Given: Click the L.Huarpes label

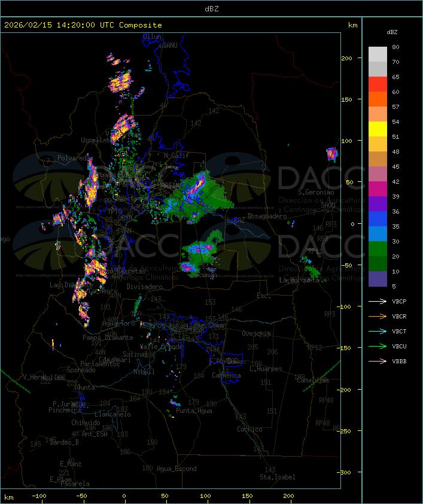Looking at the screenshot, I should pyautogui.click(x=266, y=369).
